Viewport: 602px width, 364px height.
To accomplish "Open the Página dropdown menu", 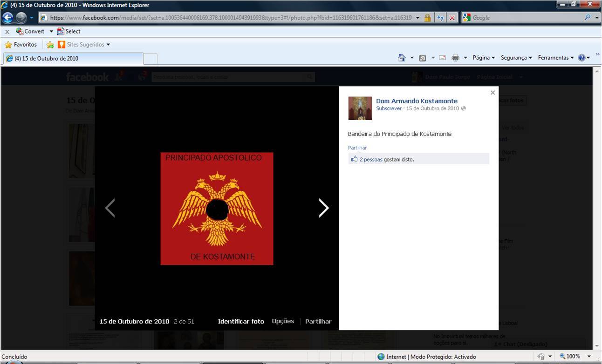I will [x=484, y=58].
